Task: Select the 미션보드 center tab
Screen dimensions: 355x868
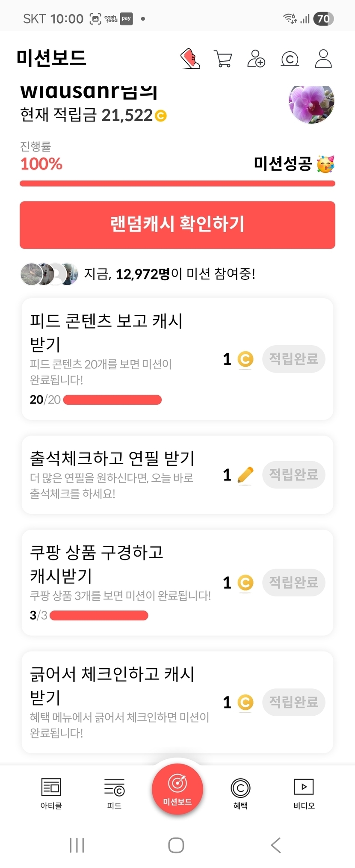Action: 177,789
